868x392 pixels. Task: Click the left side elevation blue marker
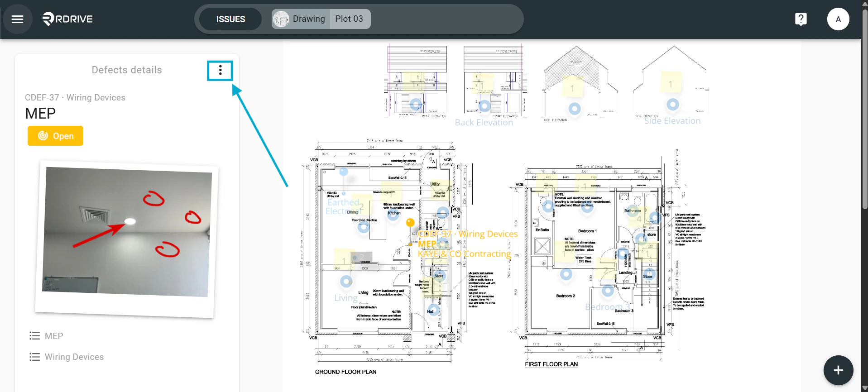tap(575, 109)
